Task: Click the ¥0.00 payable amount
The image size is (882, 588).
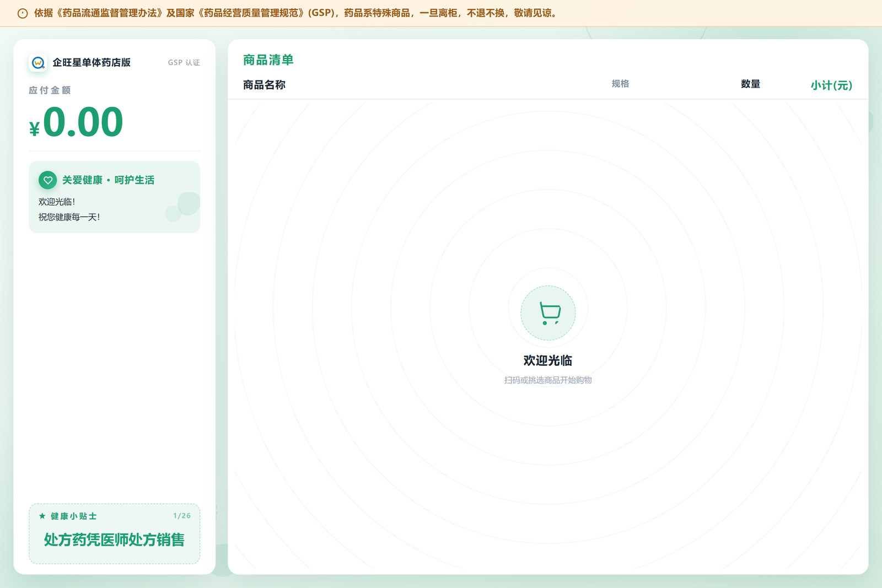Action: pyautogui.click(x=76, y=122)
